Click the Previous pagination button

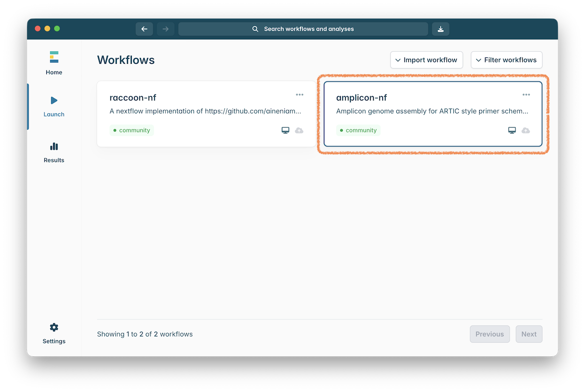(x=489, y=334)
